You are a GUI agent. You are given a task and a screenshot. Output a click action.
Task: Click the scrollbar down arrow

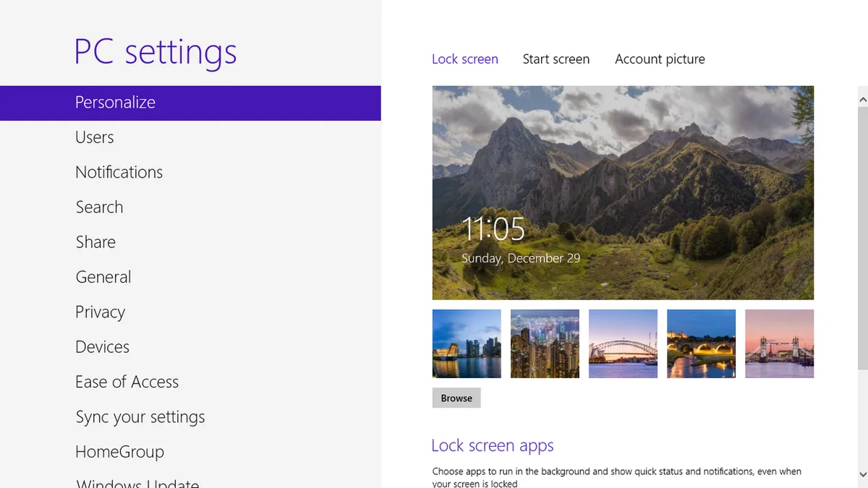[862, 474]
